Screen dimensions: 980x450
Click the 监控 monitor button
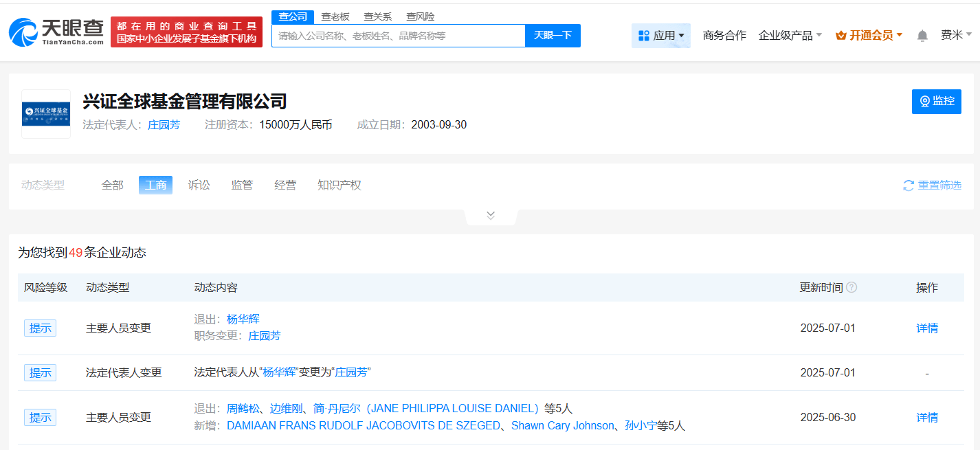tap(937, 101)
